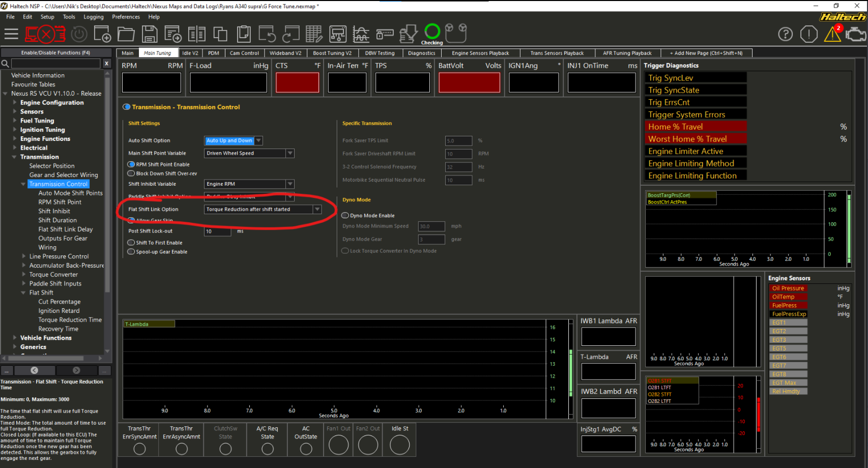Click the gauges dashboard icon
Screen dimensions: 868x468
point(456,33)
